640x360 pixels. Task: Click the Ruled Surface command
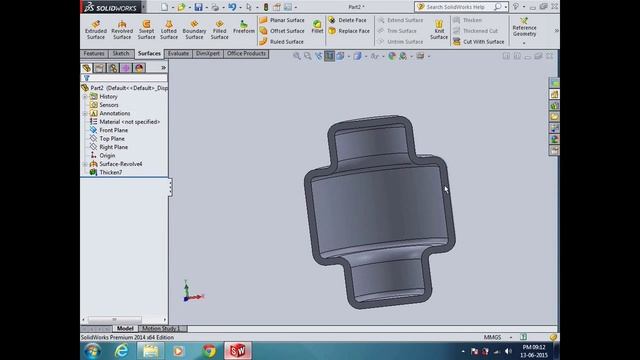(282, 42)
